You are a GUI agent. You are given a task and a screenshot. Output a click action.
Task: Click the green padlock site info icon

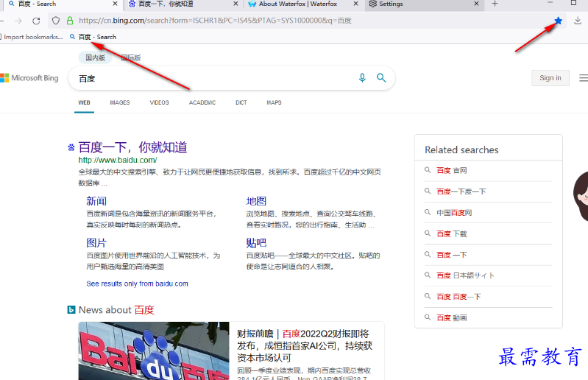(69, 21)
